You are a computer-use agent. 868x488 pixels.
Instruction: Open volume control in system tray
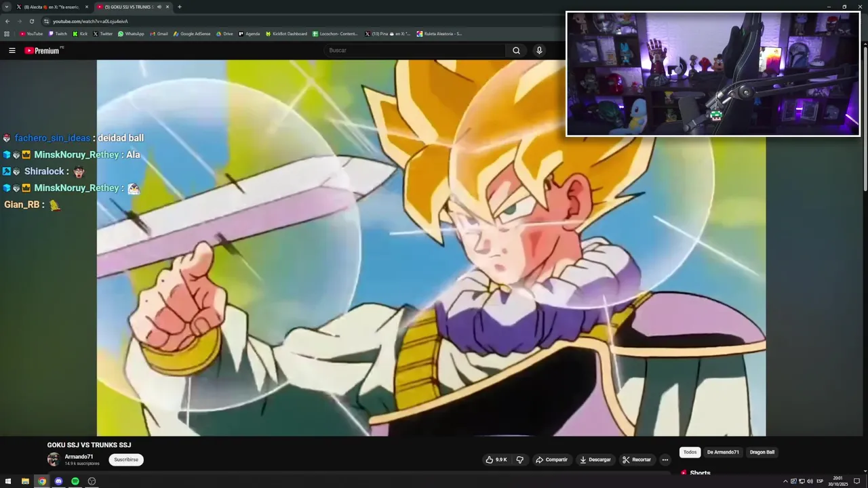click(809, 481)
